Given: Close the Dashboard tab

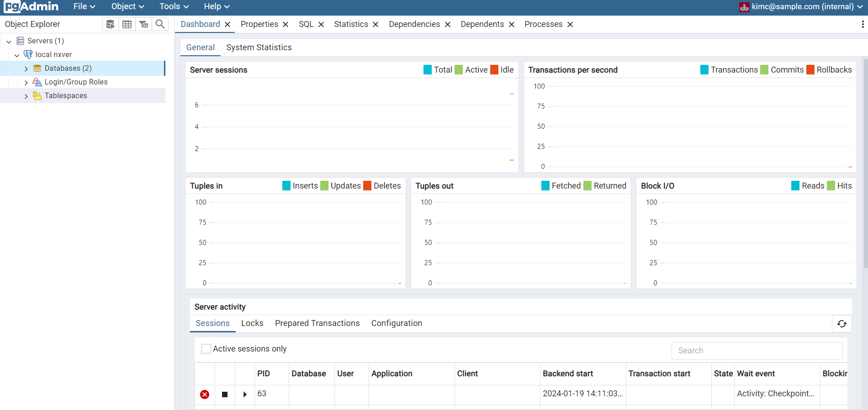Looking at the screenshot, I should [x=228, y=25].
